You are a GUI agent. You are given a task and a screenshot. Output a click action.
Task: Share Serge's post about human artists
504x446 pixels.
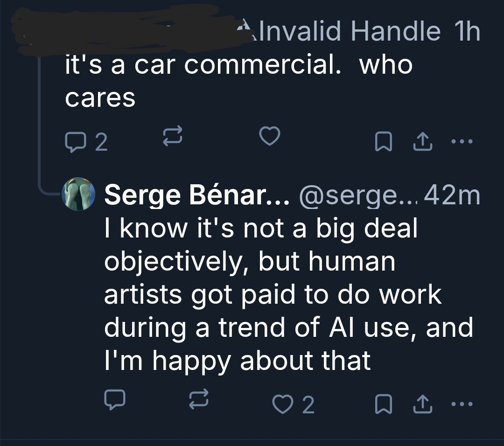[x=421, y=403]
